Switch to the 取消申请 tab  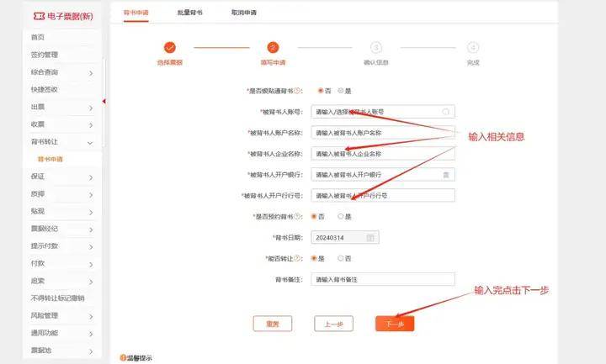coord(244,13)
